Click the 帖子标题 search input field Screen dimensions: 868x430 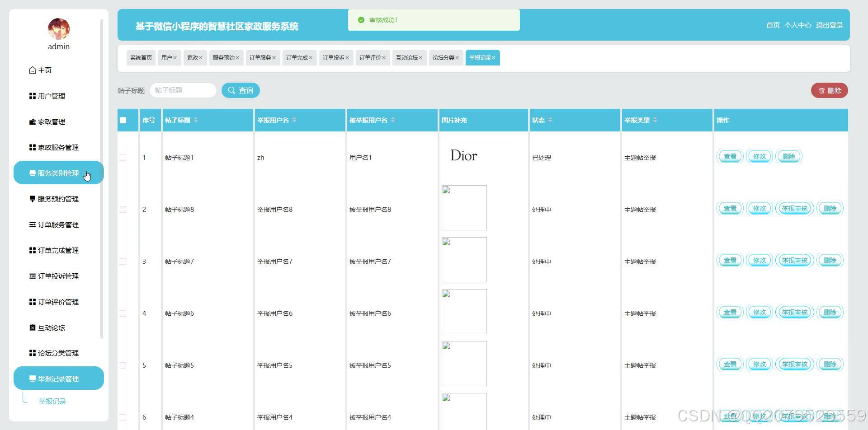[183, 90]
